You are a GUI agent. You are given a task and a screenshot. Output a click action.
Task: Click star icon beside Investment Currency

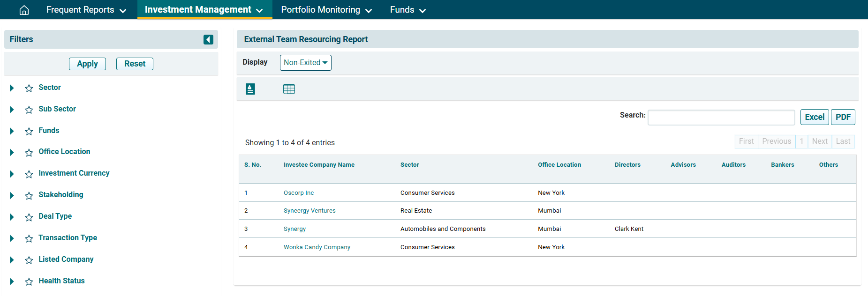[x=29, y=174]
